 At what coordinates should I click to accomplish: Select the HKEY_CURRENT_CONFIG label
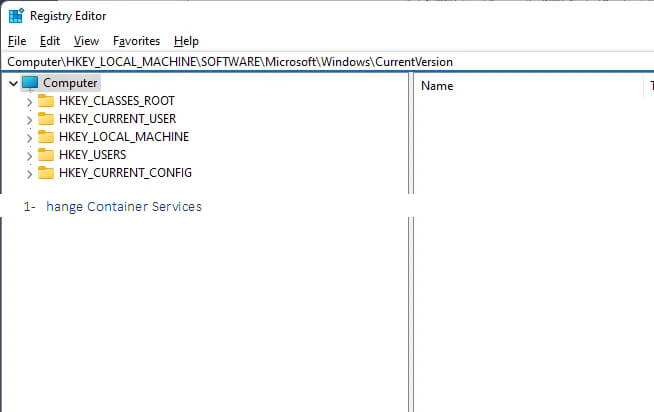point(126,173)
